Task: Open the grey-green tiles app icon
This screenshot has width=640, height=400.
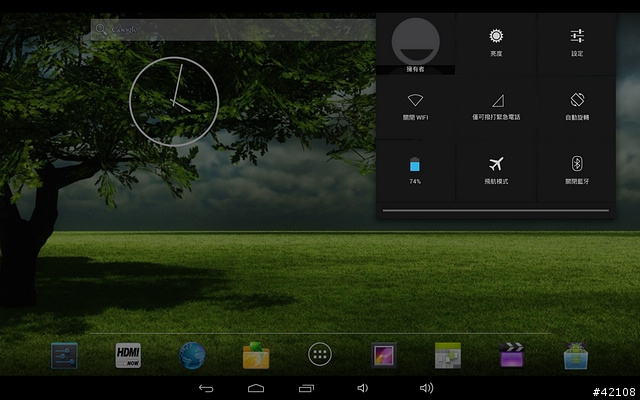Action: (x=448, y=356)
